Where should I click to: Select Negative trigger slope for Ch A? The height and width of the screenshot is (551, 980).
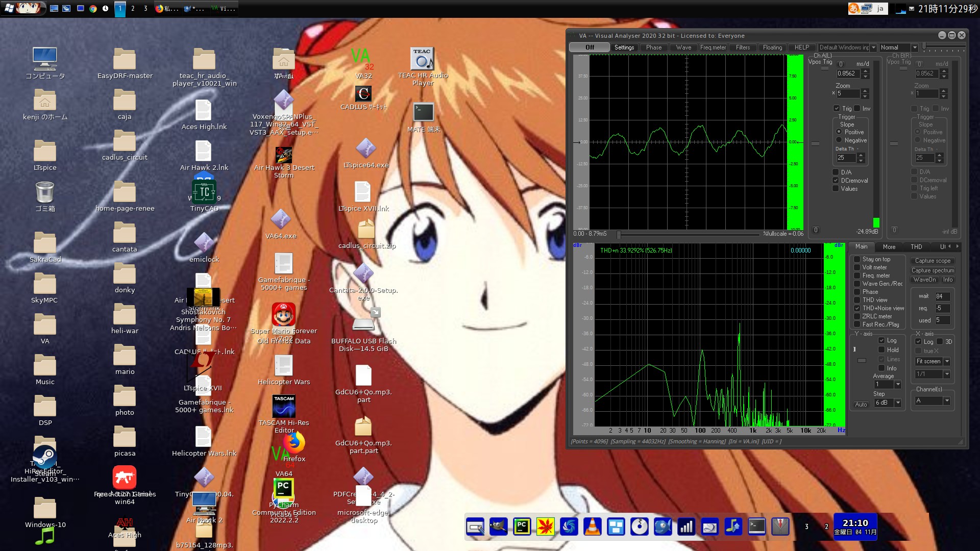click(x=839, y=140)
